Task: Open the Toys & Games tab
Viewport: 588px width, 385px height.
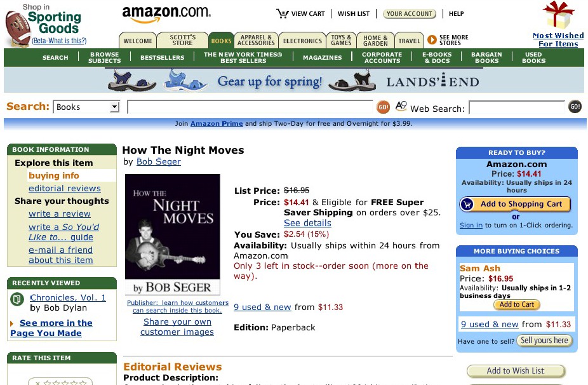Action: (341, 40)
